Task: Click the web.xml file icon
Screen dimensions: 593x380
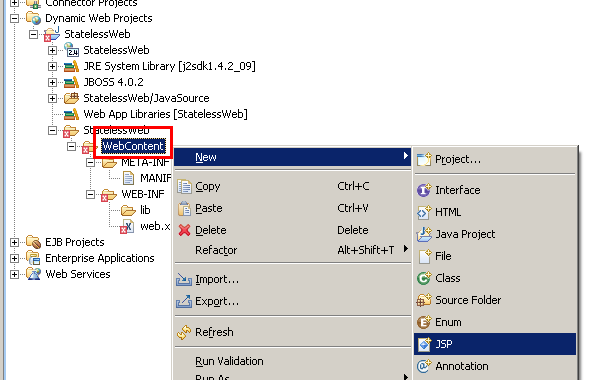Action: [x=127, y=226]
